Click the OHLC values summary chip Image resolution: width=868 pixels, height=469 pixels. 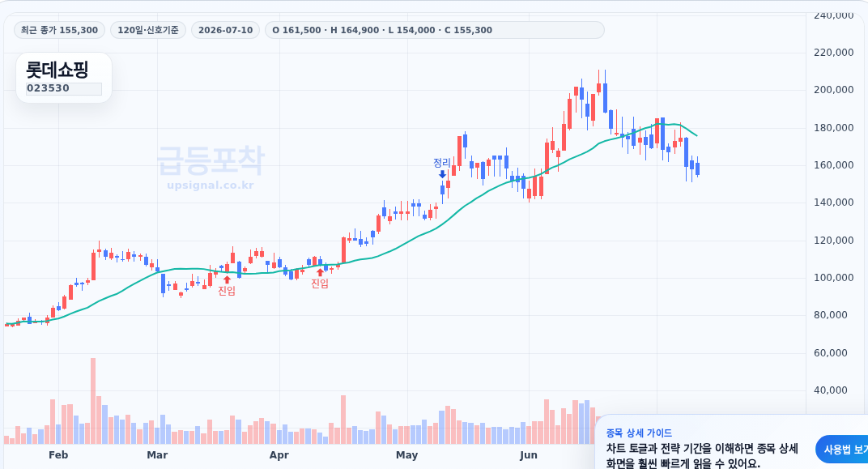pyautogui.click(x=435, y=30)
